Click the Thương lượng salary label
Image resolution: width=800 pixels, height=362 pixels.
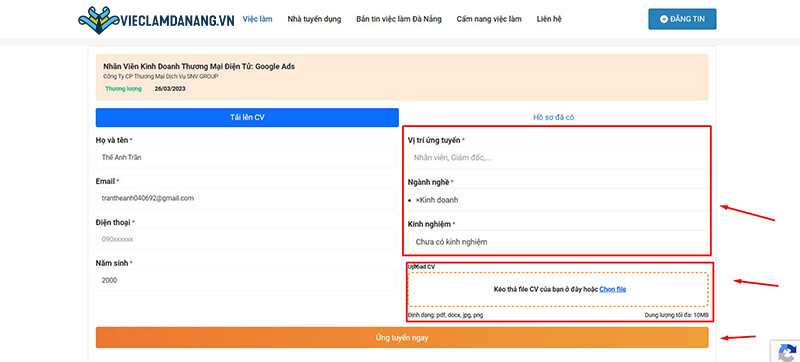tap(123, 89)
